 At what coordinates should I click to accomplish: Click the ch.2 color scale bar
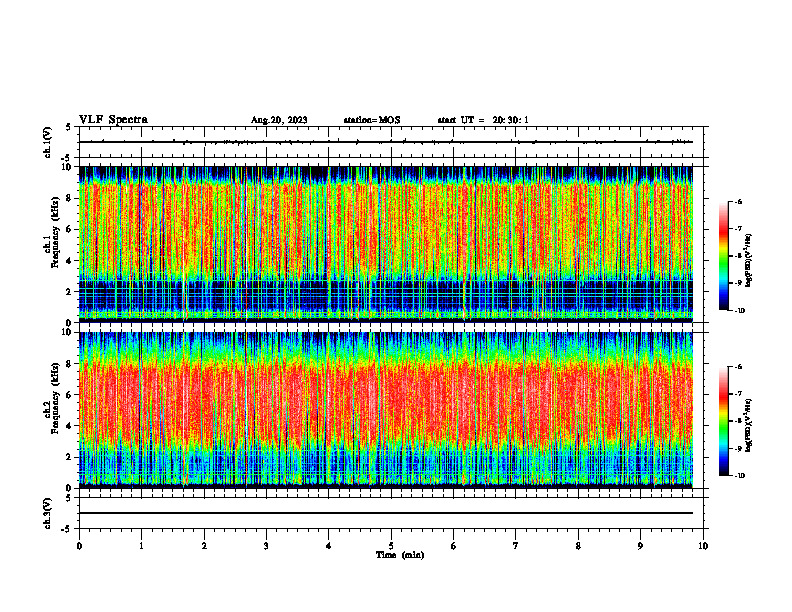723,421
